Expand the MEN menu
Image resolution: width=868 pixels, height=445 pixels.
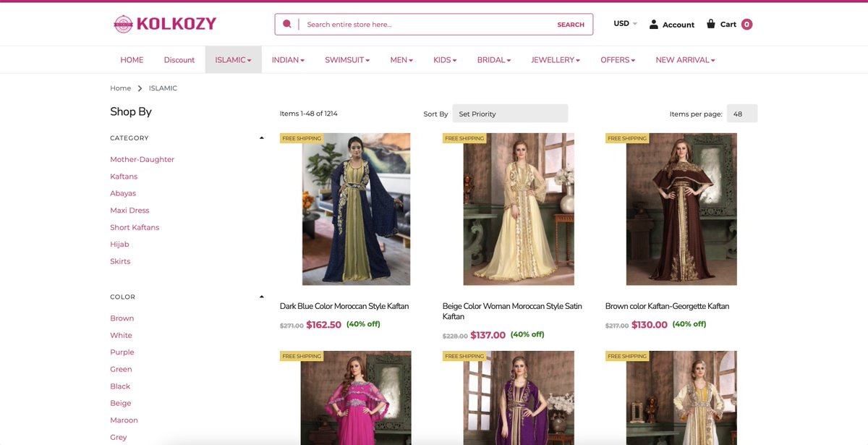click(x=401, y=60)
